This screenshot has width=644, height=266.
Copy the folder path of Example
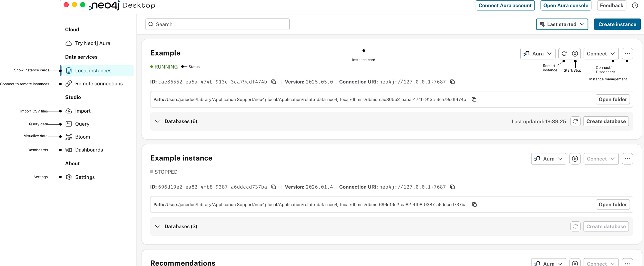pos(474,99)
